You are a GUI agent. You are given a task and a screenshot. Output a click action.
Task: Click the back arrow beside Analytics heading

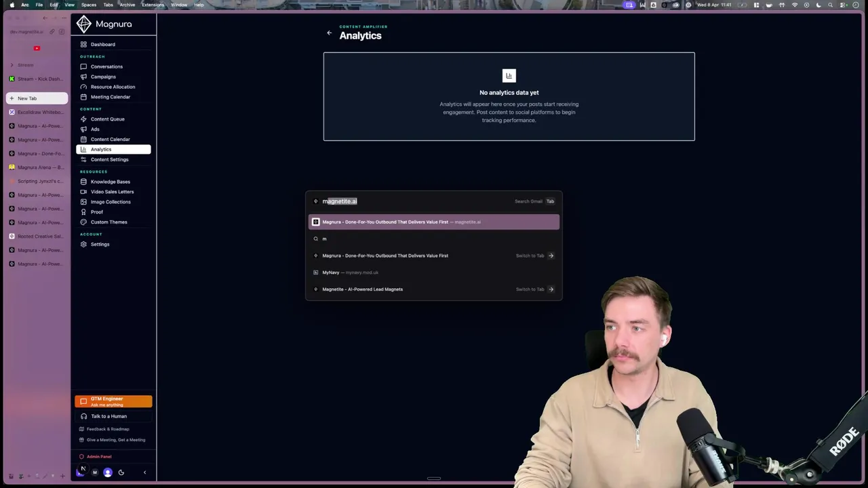click(x=329, y=33)
